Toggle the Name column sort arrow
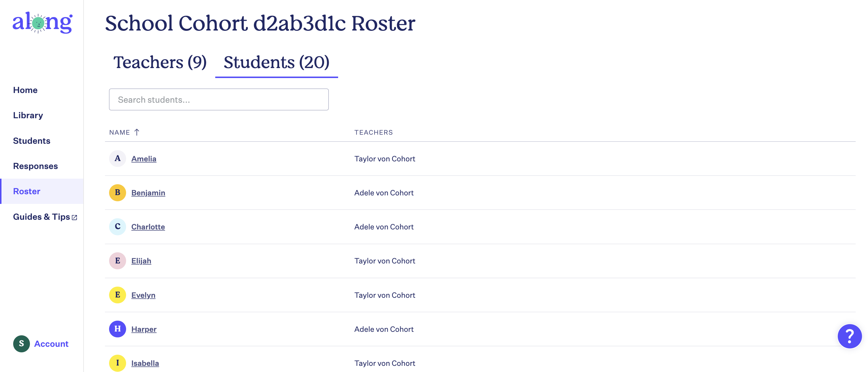The image size is (868, 372). pyautogui.click(x=136, y=132)
